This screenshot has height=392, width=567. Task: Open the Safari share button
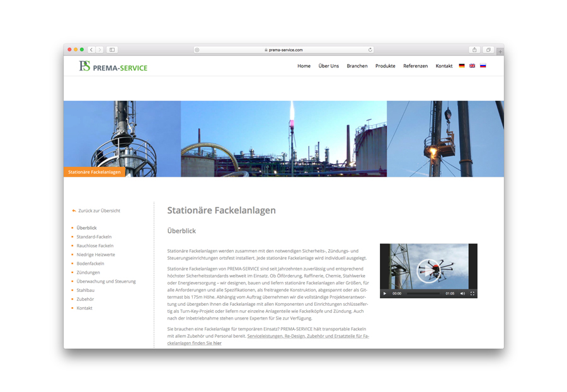pyautogui.click(x=474, y=50)
